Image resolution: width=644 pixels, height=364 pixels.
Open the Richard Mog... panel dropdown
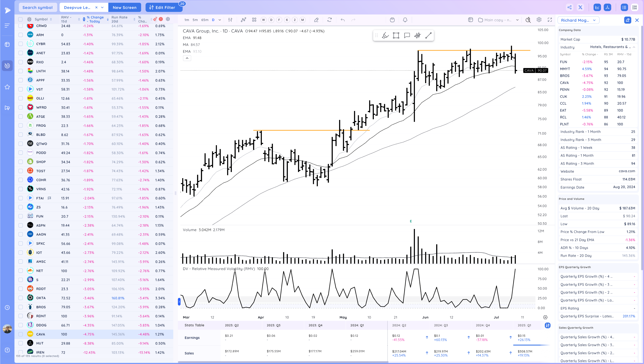click(578, 20)
